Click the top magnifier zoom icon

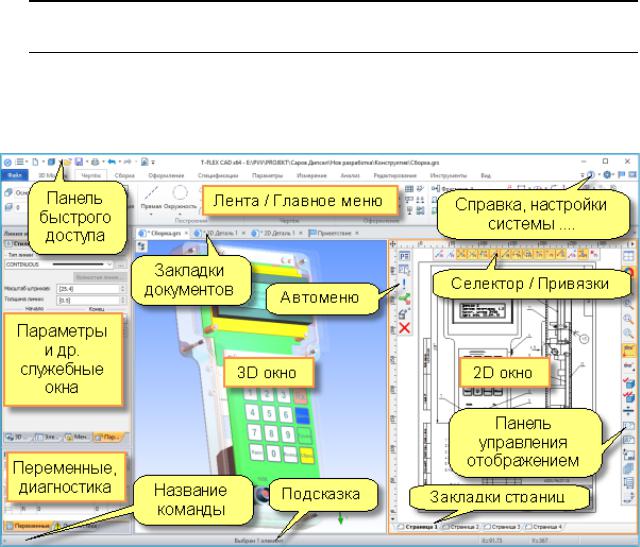coord(629,303)
